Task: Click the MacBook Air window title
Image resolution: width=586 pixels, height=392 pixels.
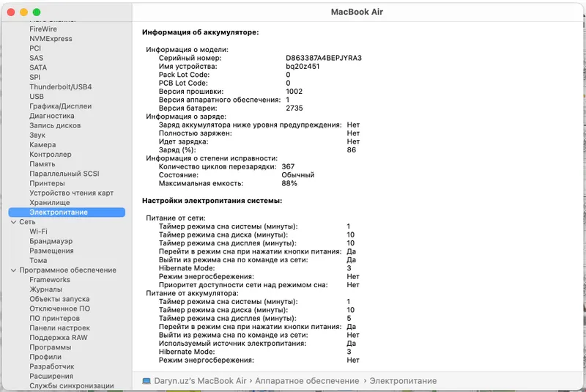Action: pos(357,12)
